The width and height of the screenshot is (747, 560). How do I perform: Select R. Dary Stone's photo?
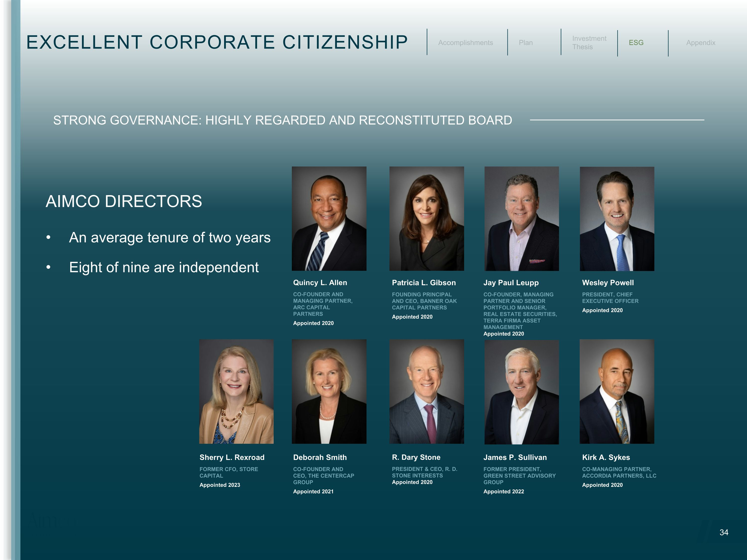tap(427, 392)
